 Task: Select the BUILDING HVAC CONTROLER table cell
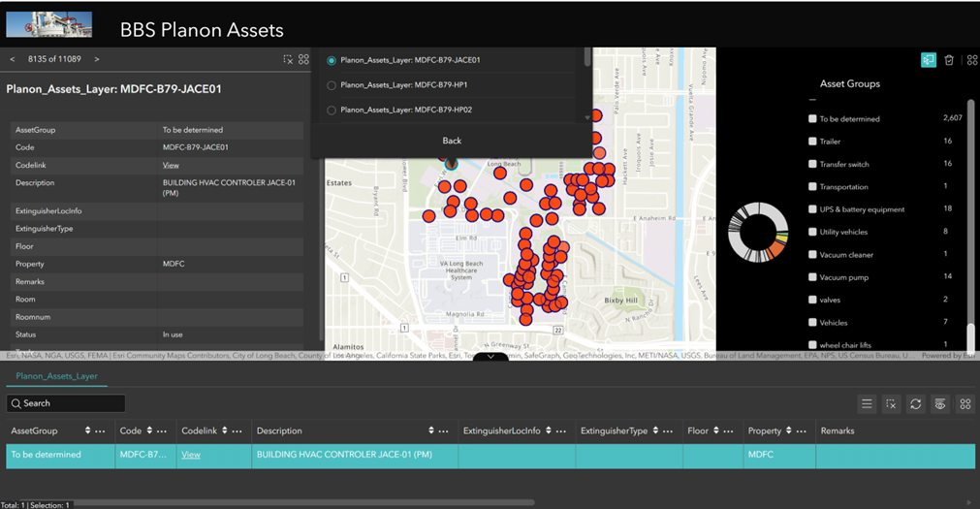(355, 456)
